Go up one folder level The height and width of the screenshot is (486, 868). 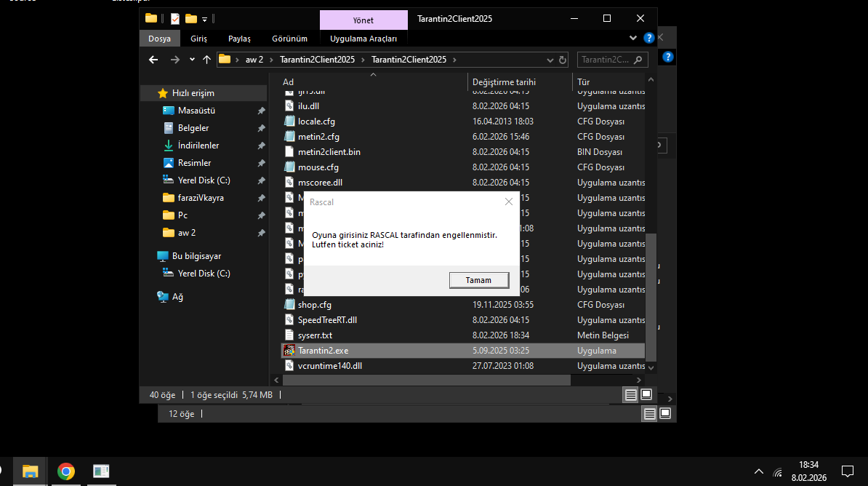click(206, 60)
